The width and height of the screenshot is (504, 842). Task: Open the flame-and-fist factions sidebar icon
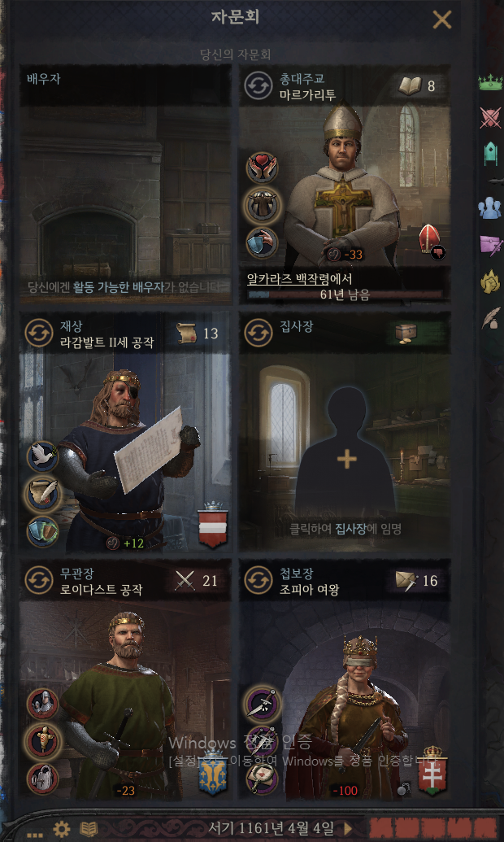489,282
